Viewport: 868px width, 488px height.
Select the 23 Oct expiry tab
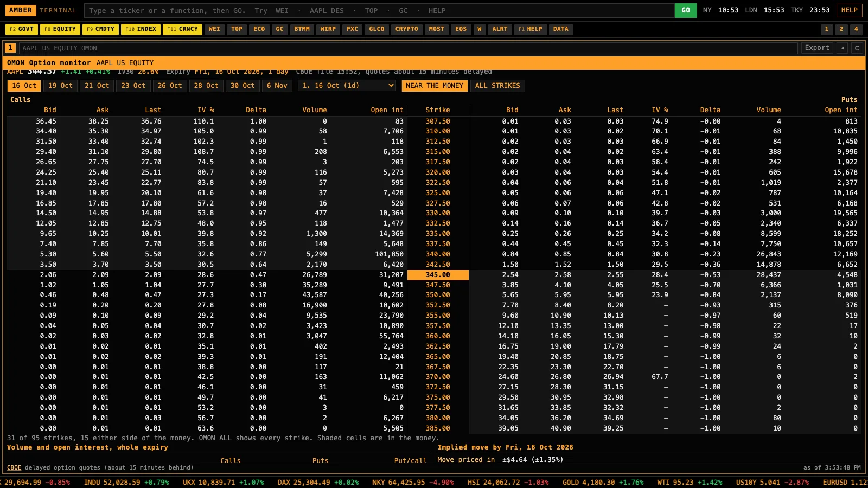[x=133, y=86]
